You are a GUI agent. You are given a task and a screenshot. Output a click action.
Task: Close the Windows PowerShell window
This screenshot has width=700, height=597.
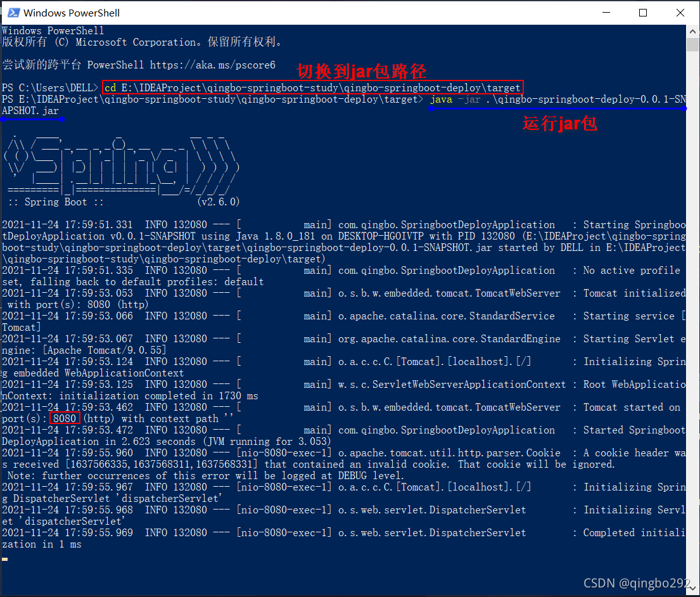coord(680,13)
